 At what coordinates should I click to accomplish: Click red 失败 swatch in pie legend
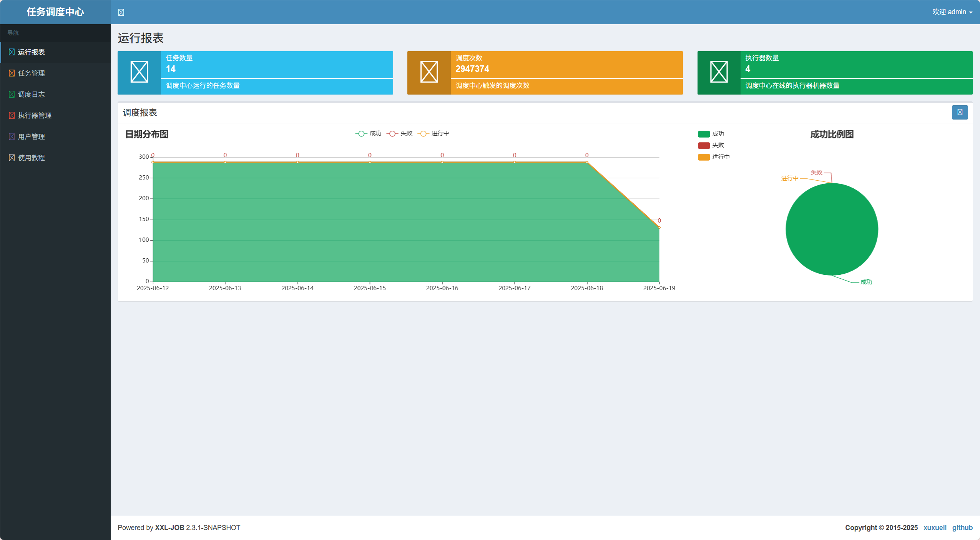pos(704,145)
